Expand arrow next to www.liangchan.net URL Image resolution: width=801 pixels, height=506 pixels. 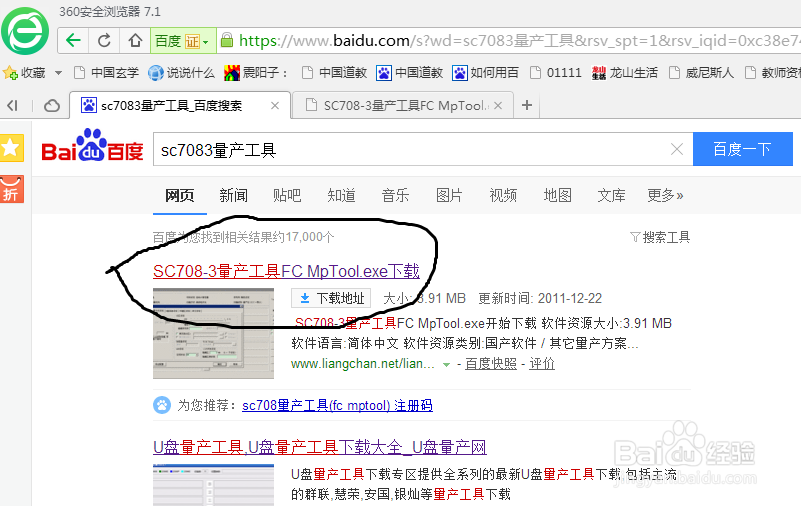pyautogui.click(x=446, y=365)
